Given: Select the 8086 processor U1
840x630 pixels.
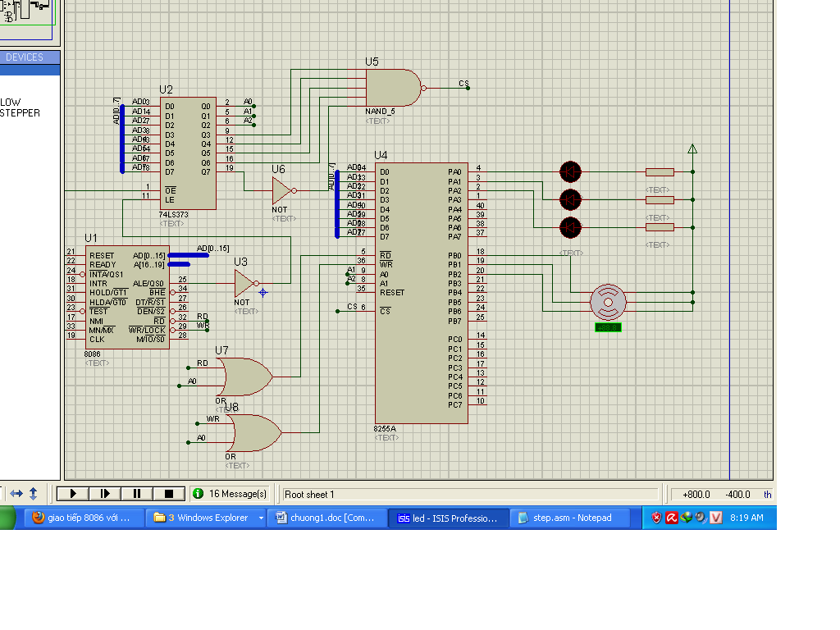Looking at the screenshot, I should (x=126, y=297).
